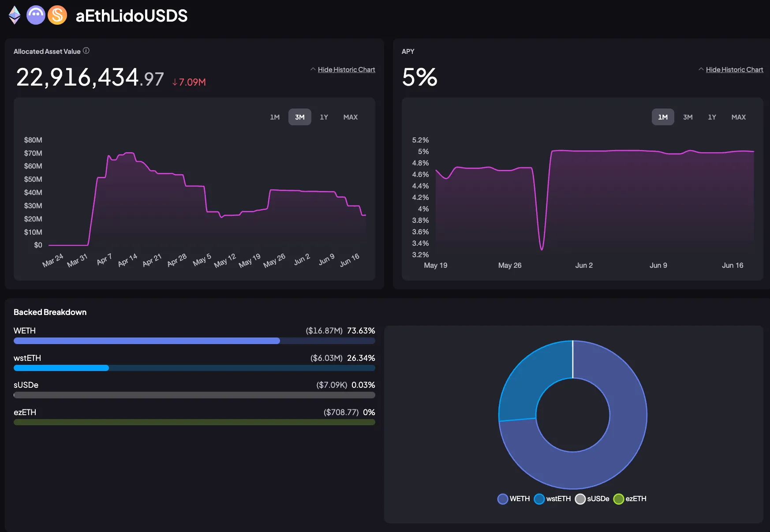The height and width of the screenshot is (532, 770).
Task: Click the 22,916,434.97 asset value
Action: [90, 78]
